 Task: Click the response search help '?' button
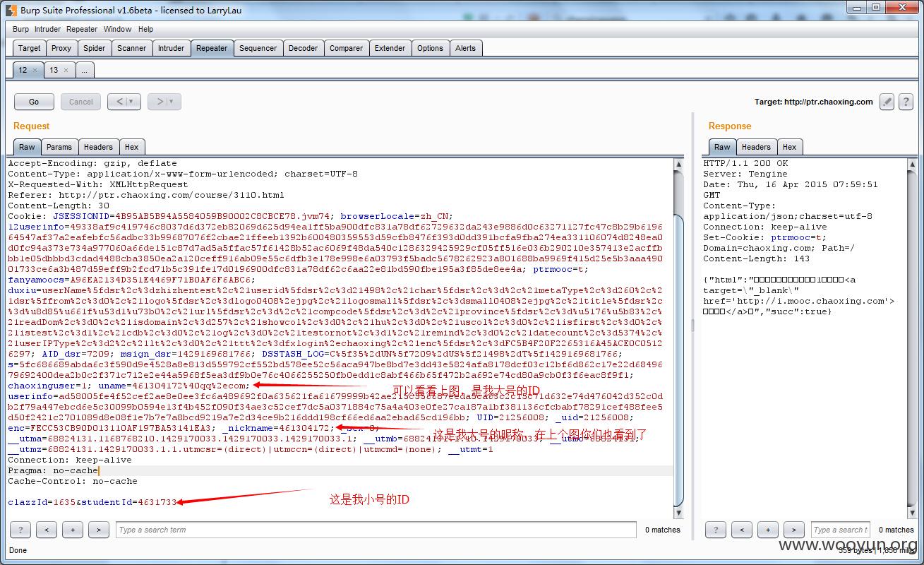(x=715, y=530)
